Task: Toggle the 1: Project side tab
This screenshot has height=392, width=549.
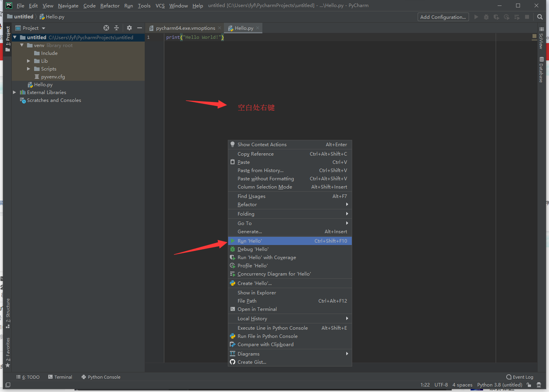Action: (7, 38)
